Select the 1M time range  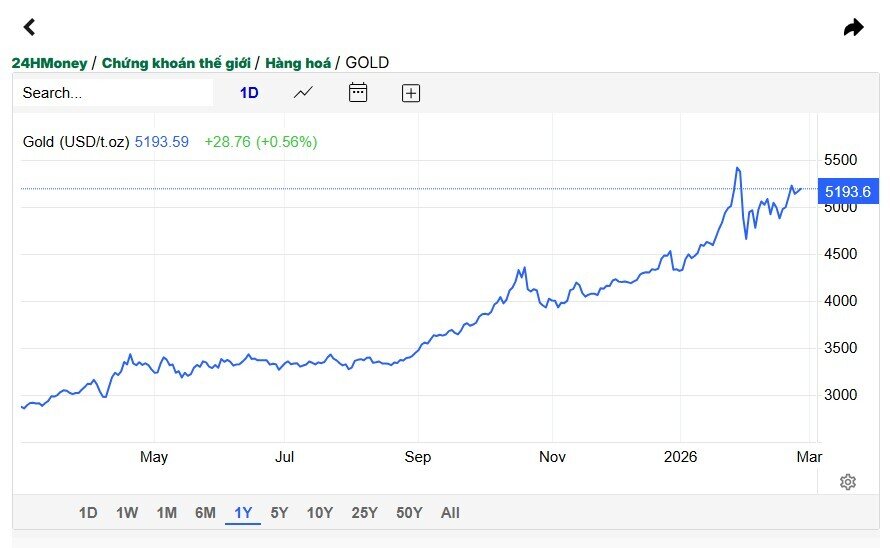(x=166, y=513)
